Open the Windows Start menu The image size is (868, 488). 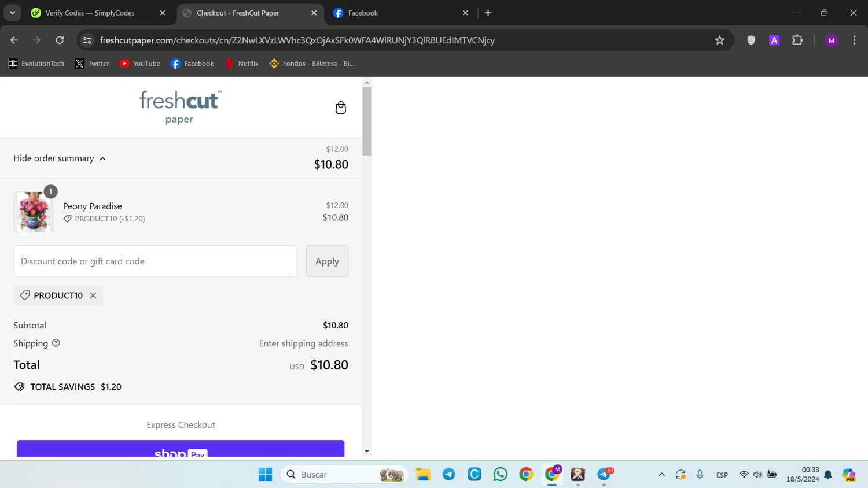tap(266, 474)
